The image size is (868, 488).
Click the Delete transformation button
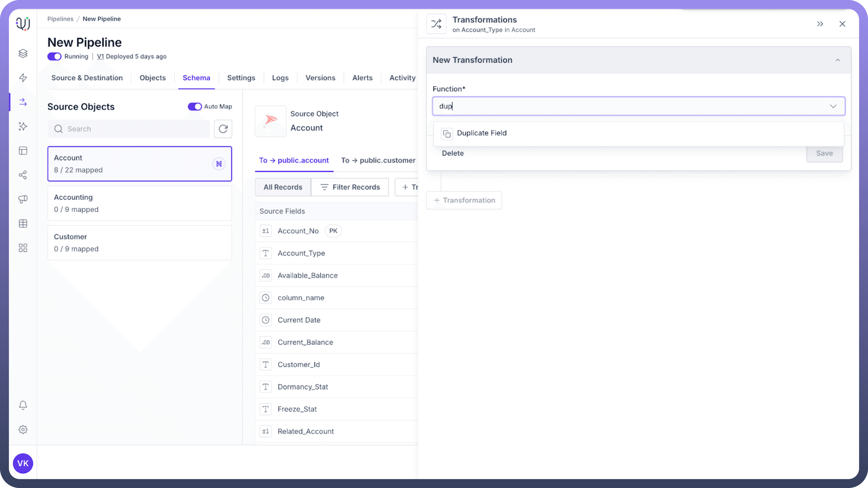tap(453, 153)
